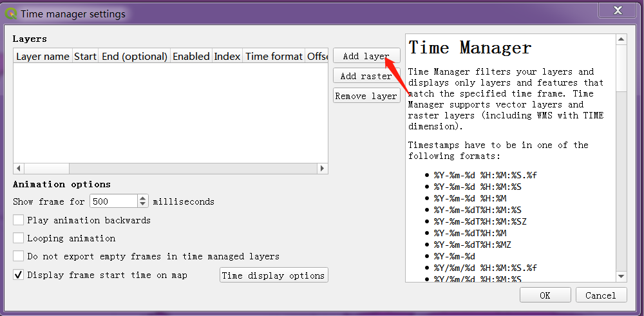Click the Time format column header
The height and width of the screenshot is (316, 644).
(274, 57)
